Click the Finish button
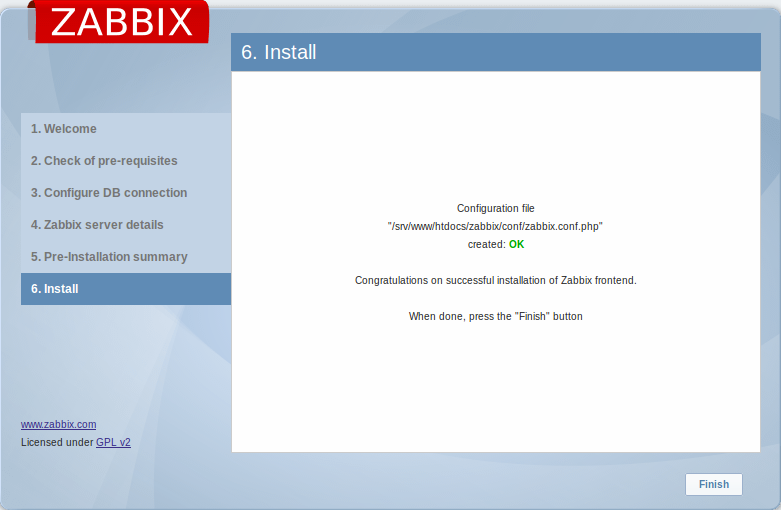This screenshot has height=510, width=781. [714, 484]
